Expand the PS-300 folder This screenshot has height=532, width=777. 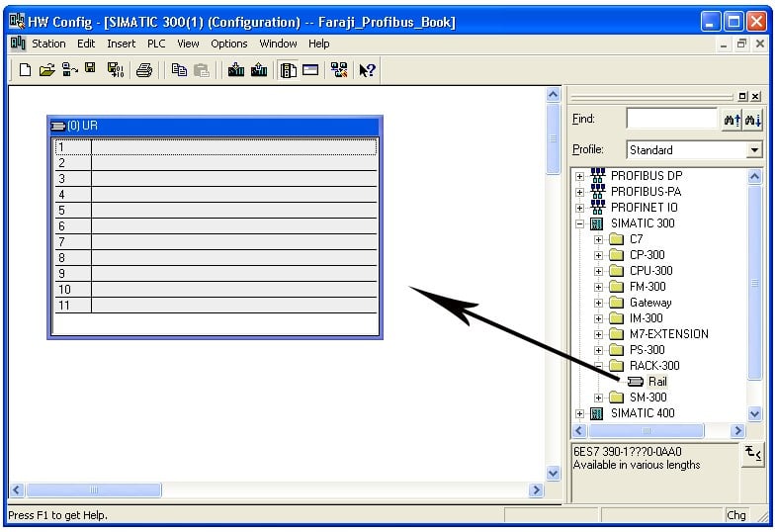598,350
